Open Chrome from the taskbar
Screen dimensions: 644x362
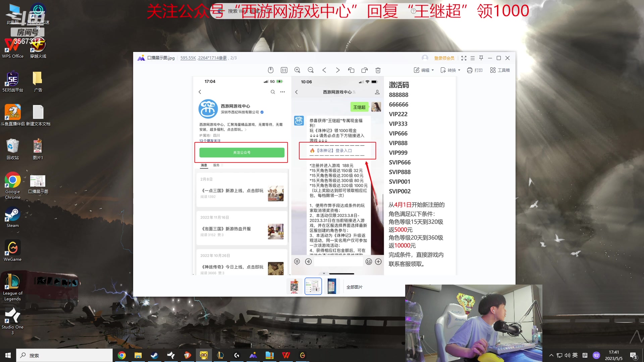coord(122,355)
